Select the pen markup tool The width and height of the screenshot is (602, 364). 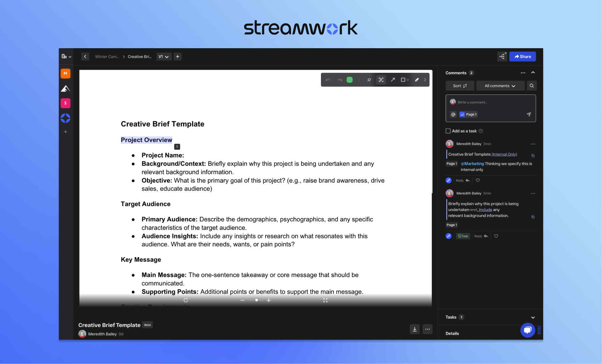pos(417,80)
